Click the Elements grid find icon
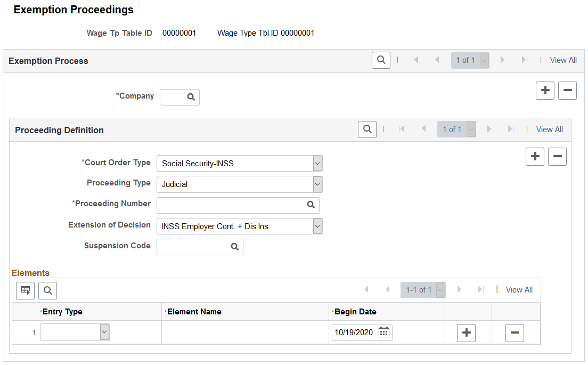The width and height of the screenshot is (588, 365). coord(47,290)
